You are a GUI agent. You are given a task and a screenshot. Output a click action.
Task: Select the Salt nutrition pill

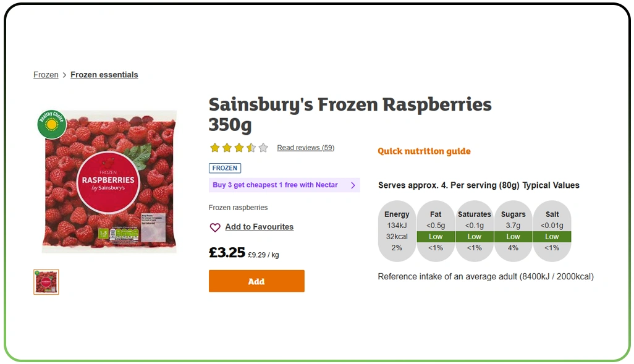(552, 231)
